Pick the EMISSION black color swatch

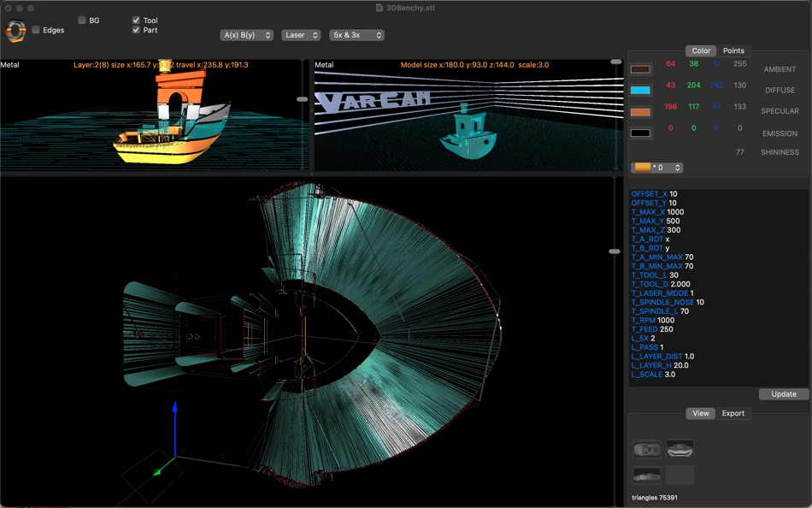640,133
